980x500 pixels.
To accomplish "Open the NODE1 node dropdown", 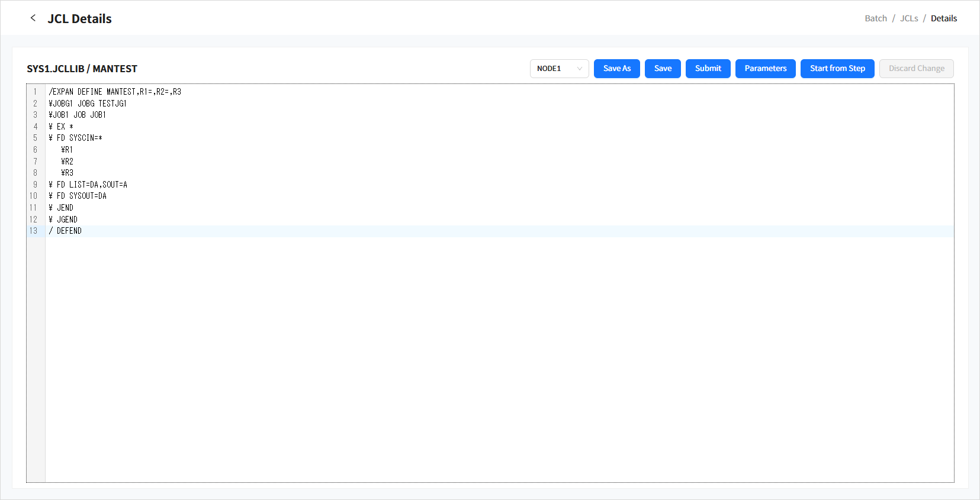I will tap(559, 69).
